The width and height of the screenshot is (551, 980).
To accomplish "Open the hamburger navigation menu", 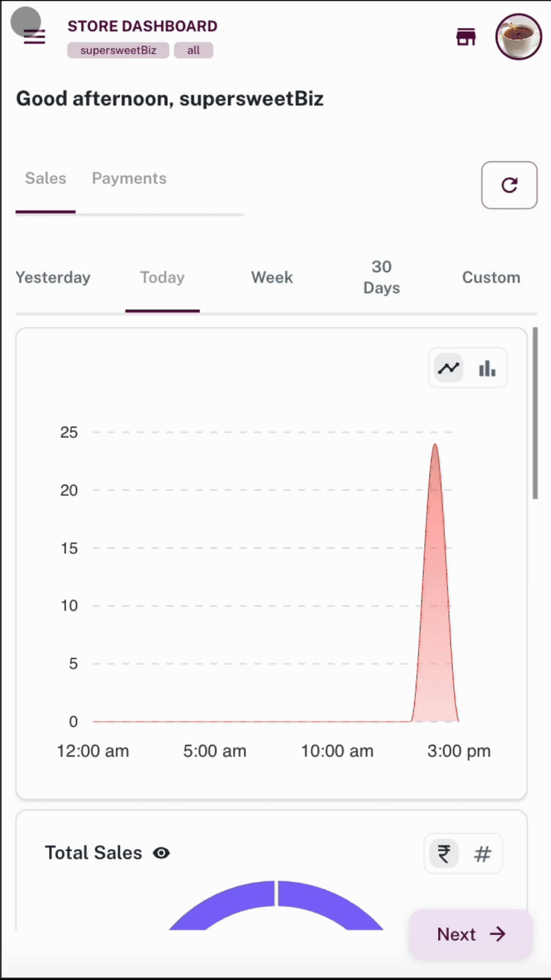I will coord(34,37).
